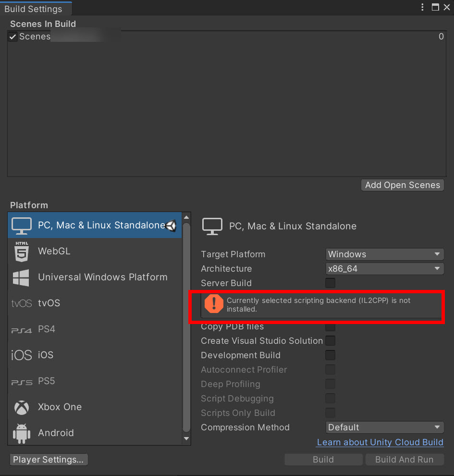Viewport: 454px width, 476px height.
Task: Click the tvOS platform icon
Action: coord(21,303)
